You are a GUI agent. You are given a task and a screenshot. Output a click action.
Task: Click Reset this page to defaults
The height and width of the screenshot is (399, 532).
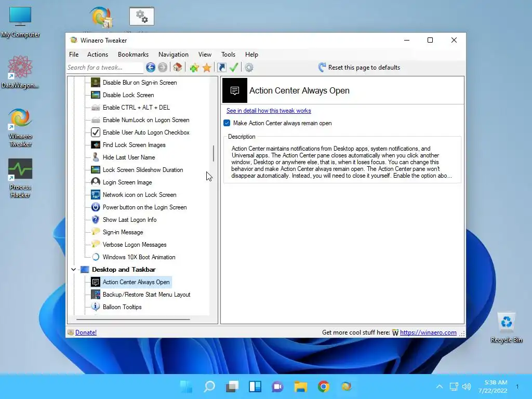pyautogui.click(x=359, y=68)
